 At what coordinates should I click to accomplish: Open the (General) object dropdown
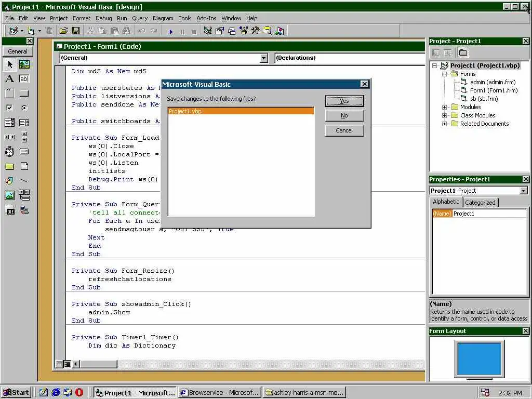(x=263, y=58)
